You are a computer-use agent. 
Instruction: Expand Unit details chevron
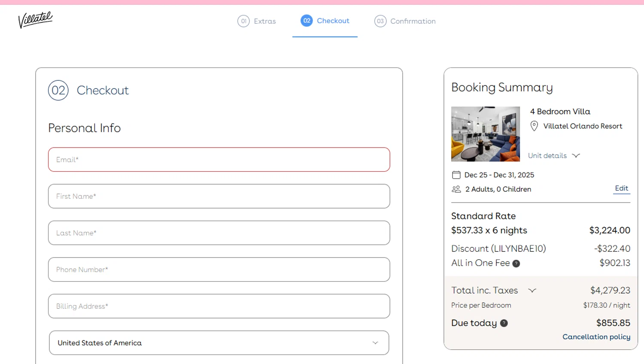576,155
